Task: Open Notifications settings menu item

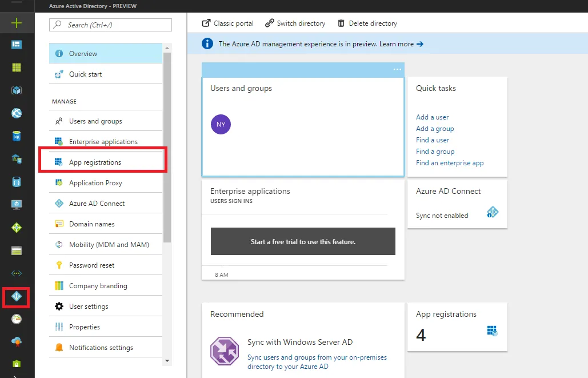Action: coord(106,348)
